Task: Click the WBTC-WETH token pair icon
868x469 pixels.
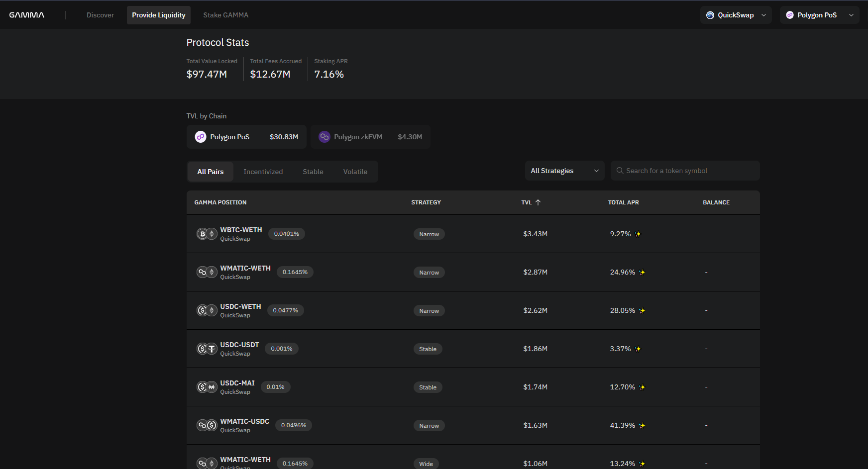Action: point(207,234)
